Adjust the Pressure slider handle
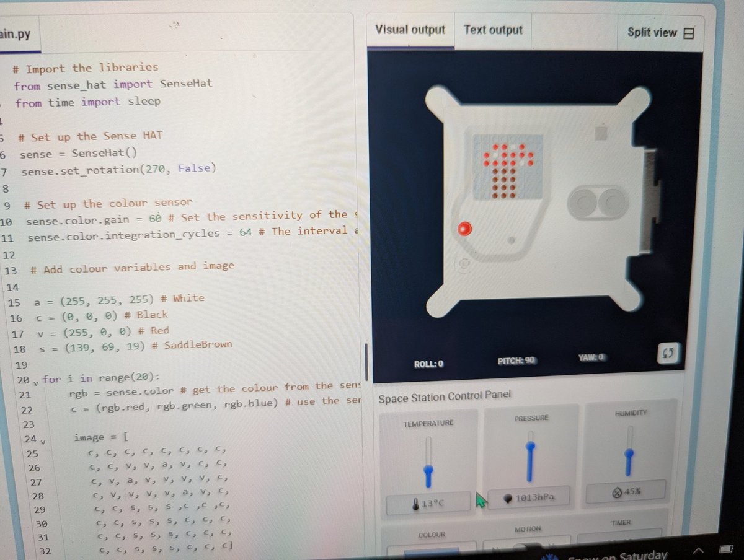This screenshot has height=560, width=744. 530,446
